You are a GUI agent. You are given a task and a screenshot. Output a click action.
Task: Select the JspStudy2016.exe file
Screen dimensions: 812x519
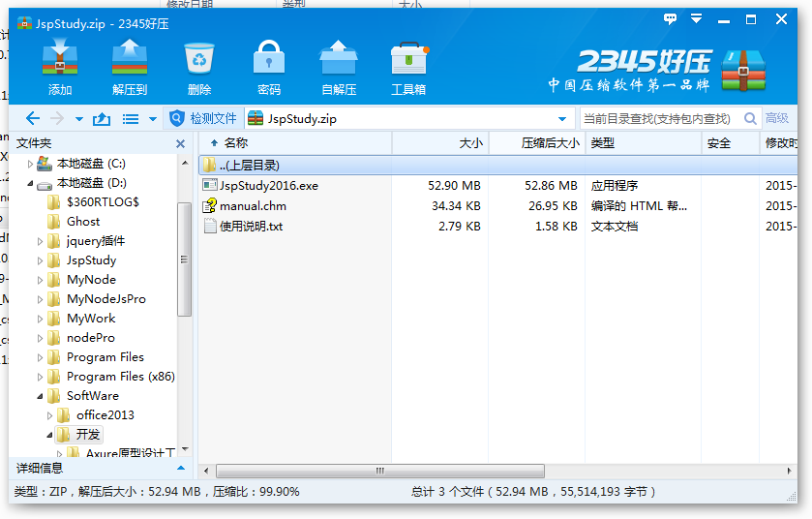[268, 186]
